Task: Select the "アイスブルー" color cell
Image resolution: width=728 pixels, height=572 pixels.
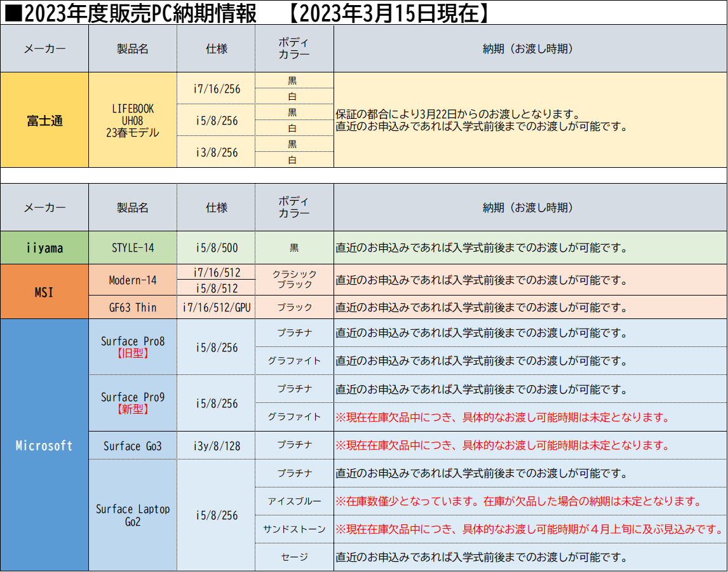Action: (294, 501)
